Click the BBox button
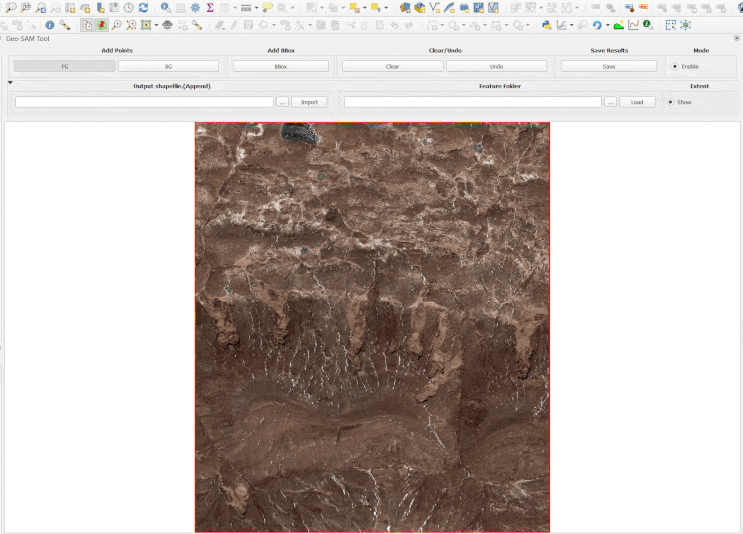743x534 pixels. click(281, 66)
